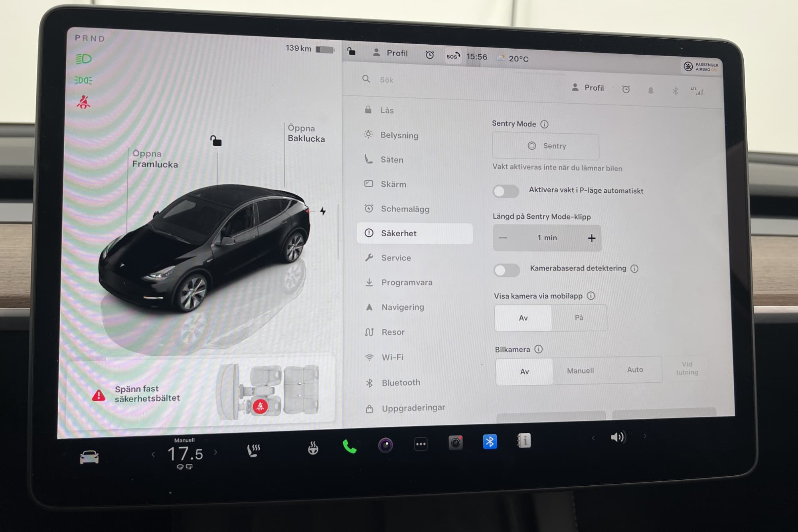Image resolution: width=798 pixels, height=532 pixels.
Task: Open the car controls icon in bottom bar
Action: click(89, 457)
